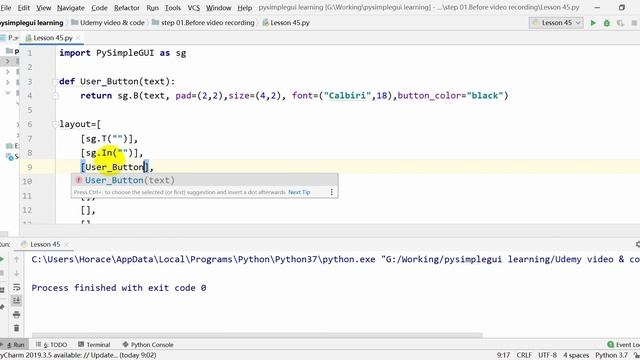Click the Run console horizontal scrollbar
This screenshot has width=640, height=360.
pos(257,335)
